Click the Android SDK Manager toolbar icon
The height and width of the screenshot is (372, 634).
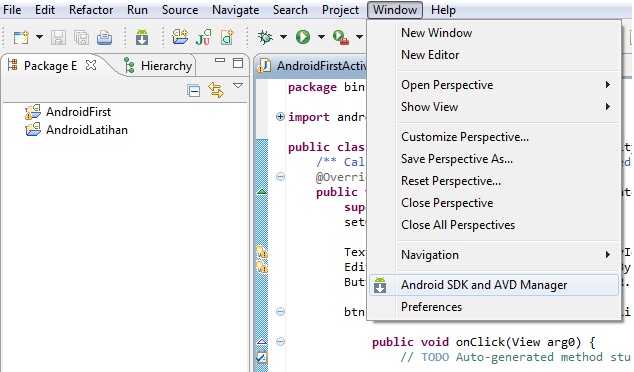142,38
